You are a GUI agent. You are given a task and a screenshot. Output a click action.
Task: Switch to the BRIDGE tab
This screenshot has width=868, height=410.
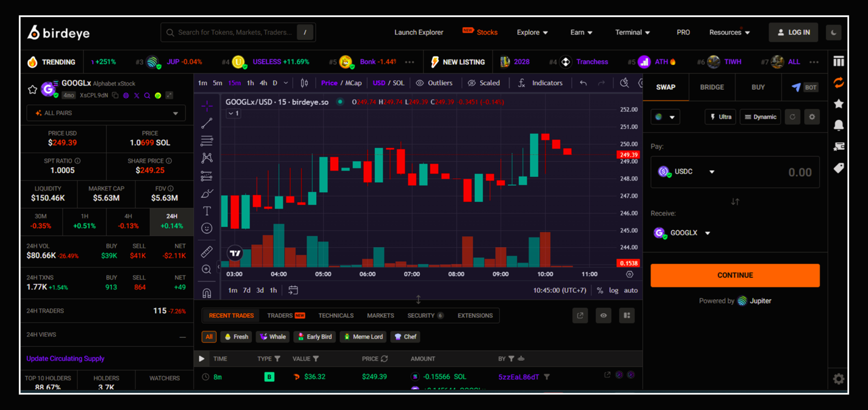click(712, 87)
